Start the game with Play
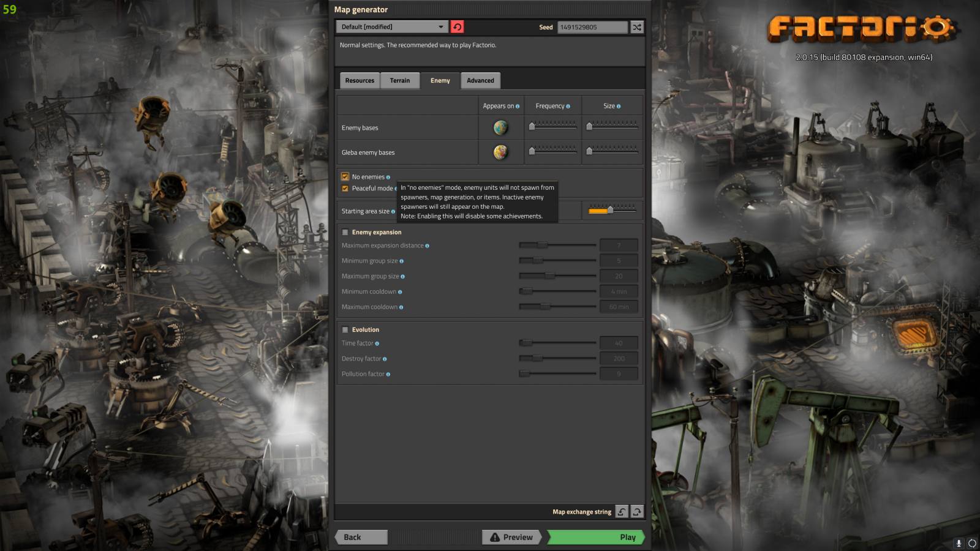Viewport: 980px width, 551px height. coord(595,537)
